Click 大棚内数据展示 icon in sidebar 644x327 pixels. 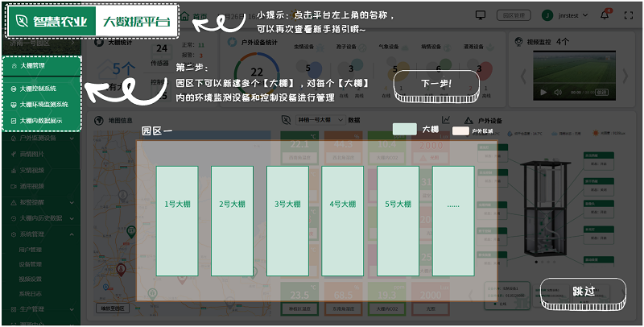coord(13,121)
